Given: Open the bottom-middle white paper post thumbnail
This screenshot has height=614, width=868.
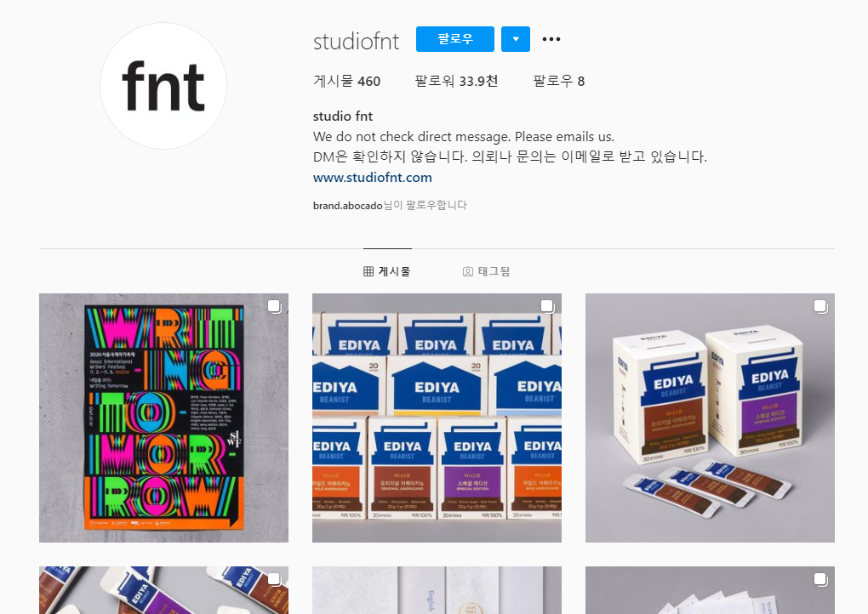Looking at the screenshot, I should pyautogui.click(x=437, y=590).
